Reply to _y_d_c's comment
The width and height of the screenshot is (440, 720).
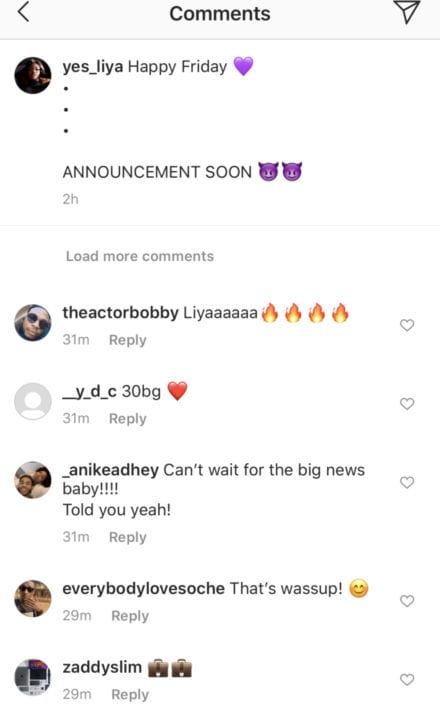pos(127,419)
